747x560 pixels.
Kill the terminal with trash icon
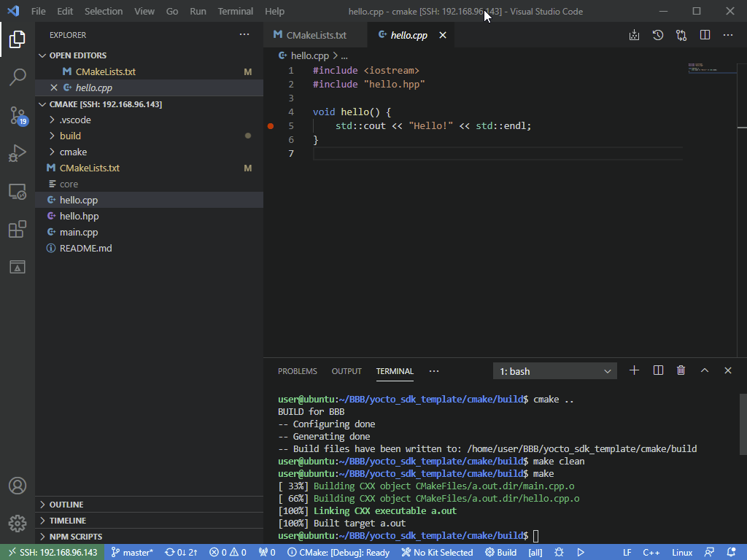click(681, 370)
